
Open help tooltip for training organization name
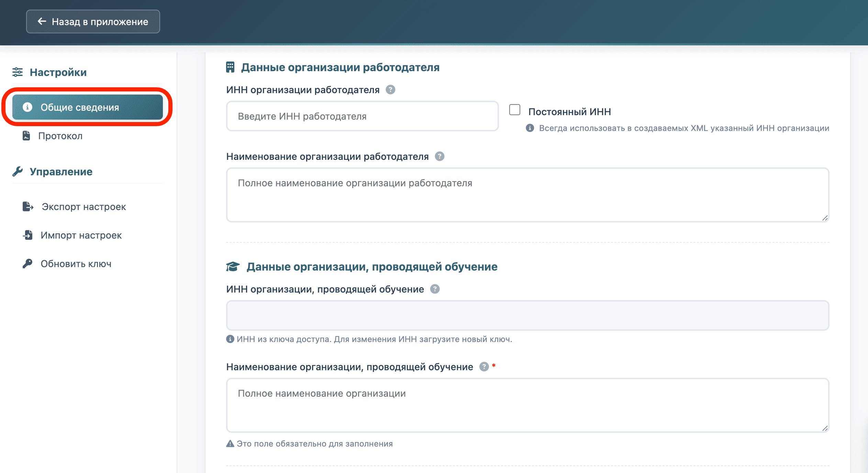[484, 367]
